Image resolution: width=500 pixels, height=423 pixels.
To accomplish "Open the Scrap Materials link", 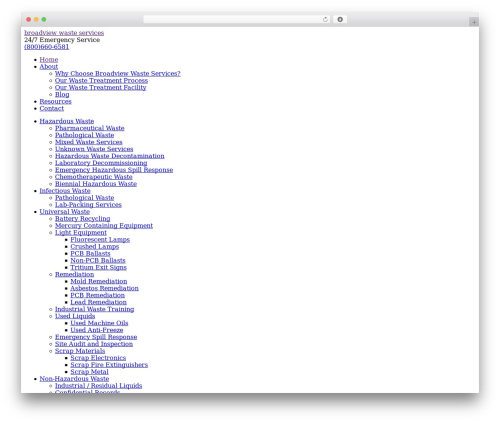I will point(80,352).
